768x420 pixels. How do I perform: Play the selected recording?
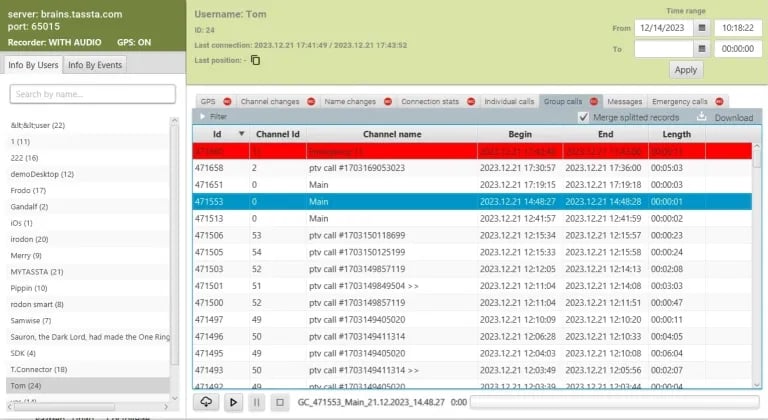point(233,402)
